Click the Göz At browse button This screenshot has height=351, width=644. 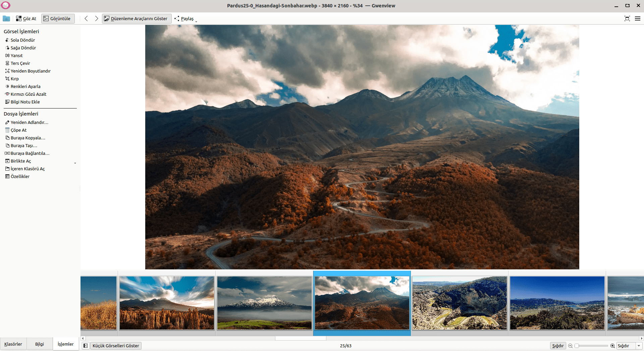tap(26, 18)
